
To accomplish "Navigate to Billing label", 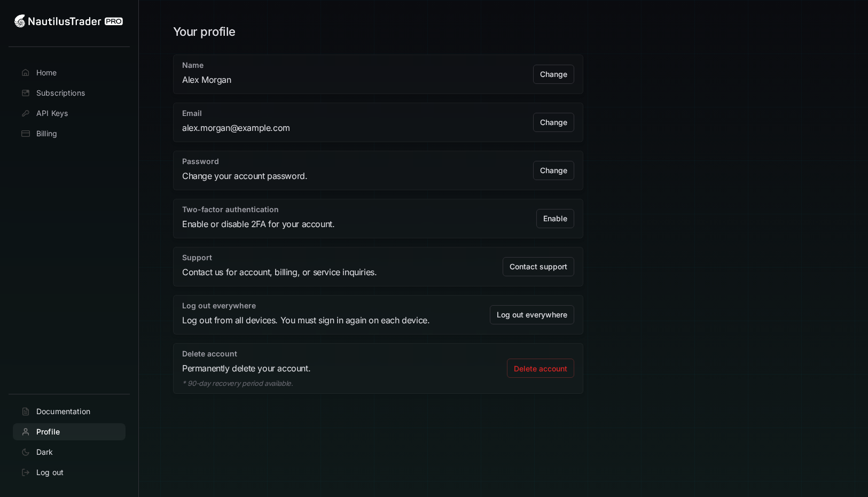I will coord(46,134).
